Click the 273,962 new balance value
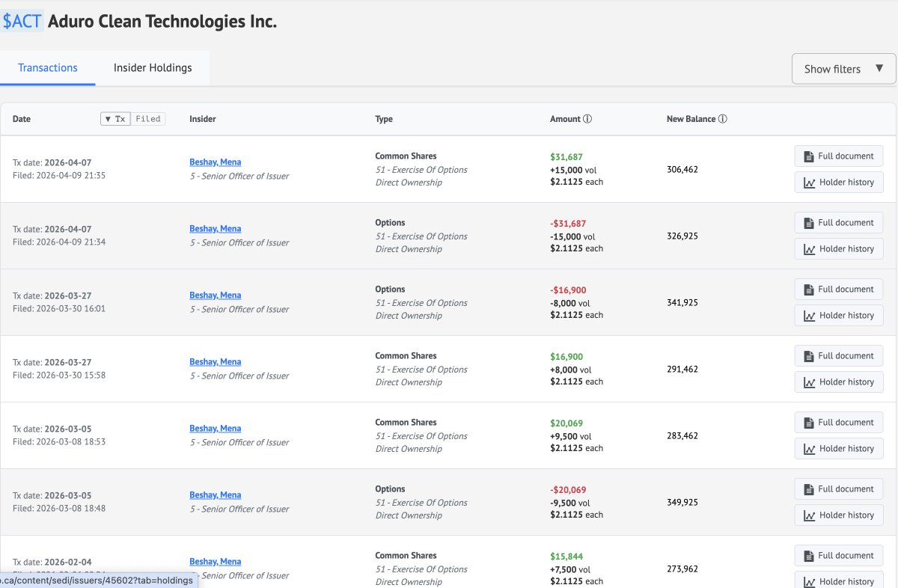Viewport: 898px width, 588px height. pos(682,569)
